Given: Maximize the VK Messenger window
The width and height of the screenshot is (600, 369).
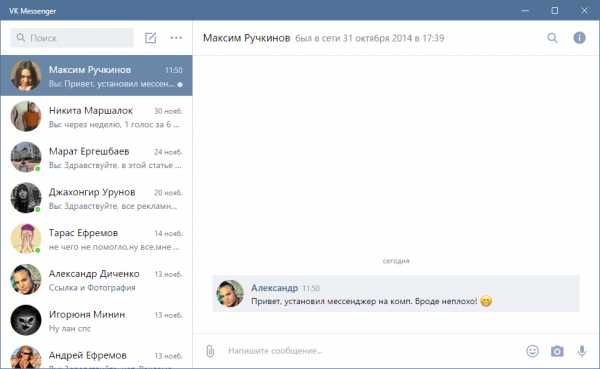Looking at the screenshot, I should coord(555,11).
